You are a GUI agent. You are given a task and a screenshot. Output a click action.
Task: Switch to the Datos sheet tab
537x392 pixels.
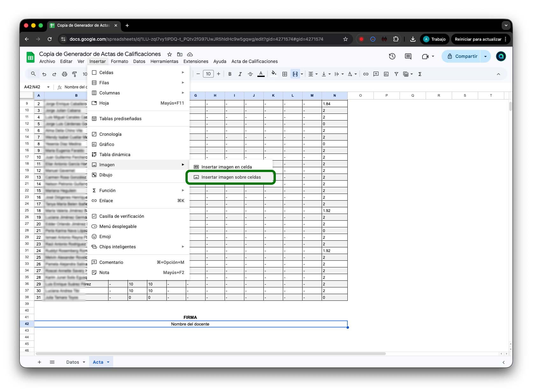click(x=73, y=362)
